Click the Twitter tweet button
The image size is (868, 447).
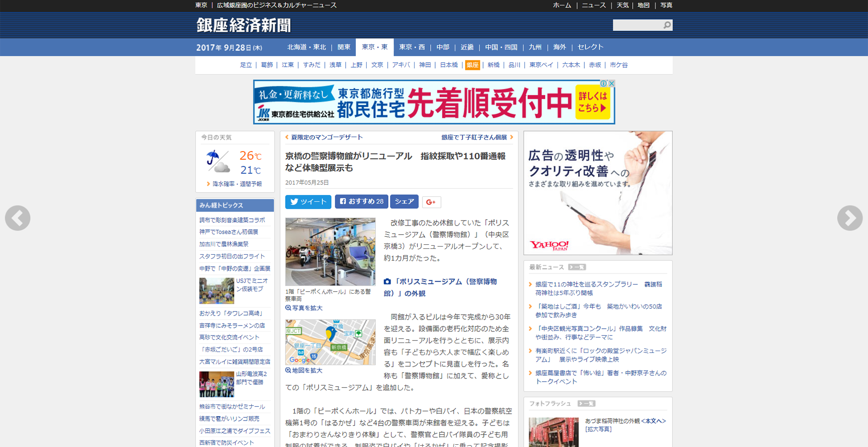[308, 202]
